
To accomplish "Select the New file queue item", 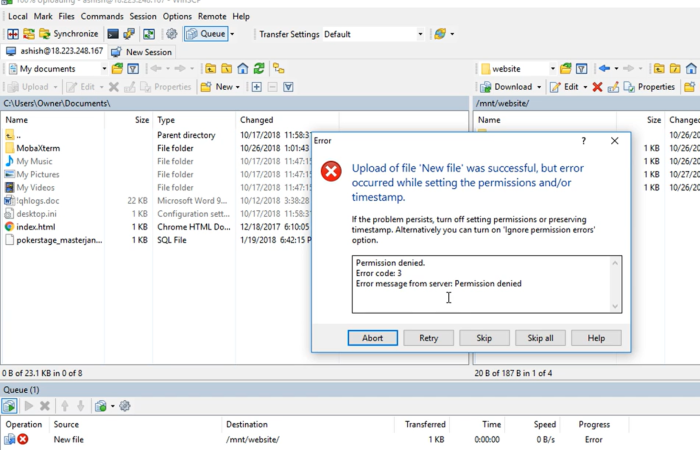I will pos(314,440).
